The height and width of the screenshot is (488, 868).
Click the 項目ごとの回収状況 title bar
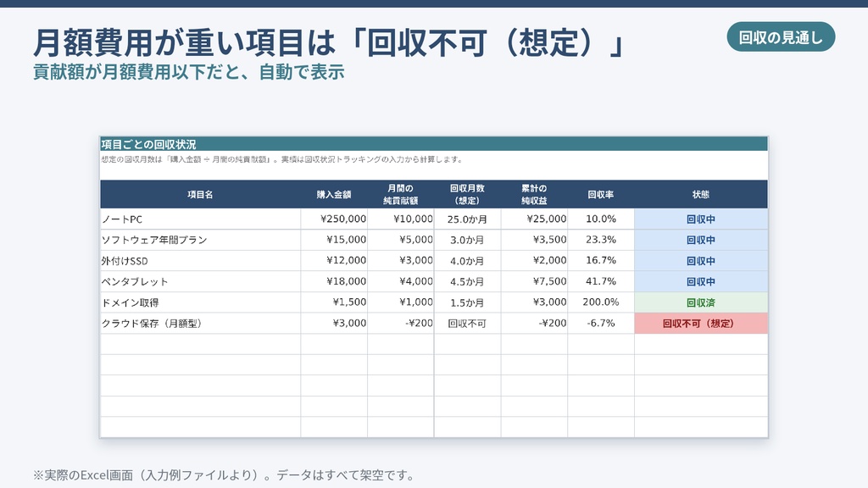(x=434, y=144)
